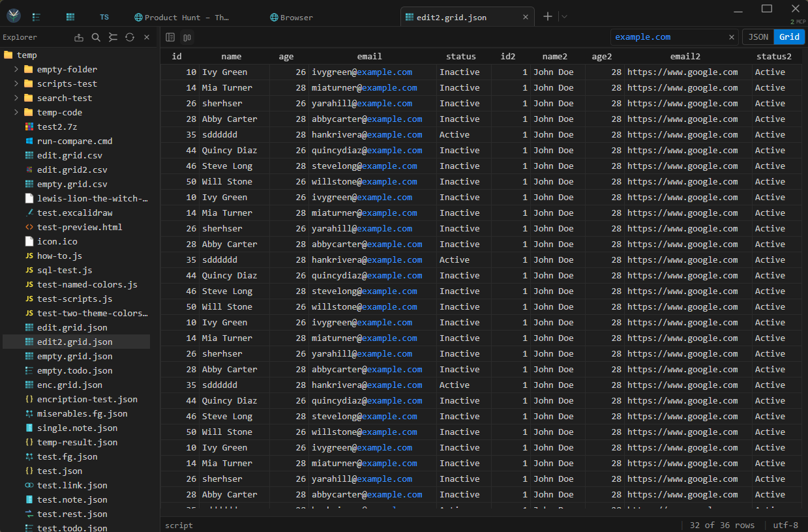Open enc.grid.json file
Image resolution: width=808 pixels, height=532 pixels.
click(76, 385)
